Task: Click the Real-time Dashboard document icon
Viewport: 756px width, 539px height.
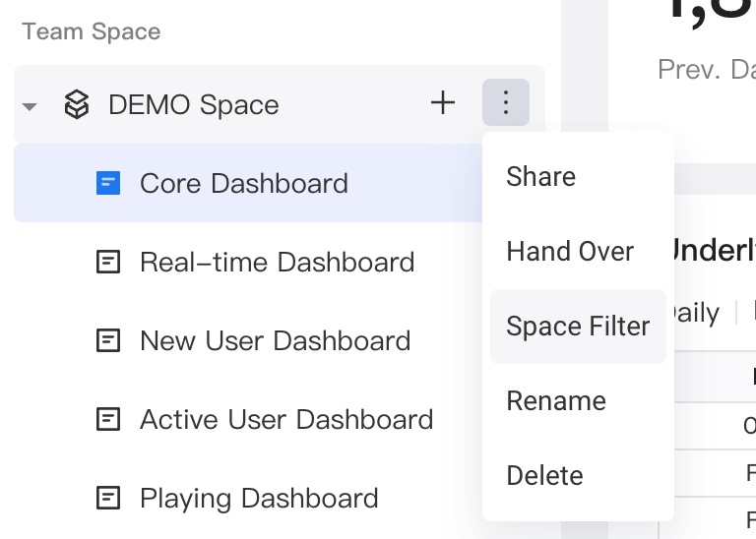Action: coord(108,262)
